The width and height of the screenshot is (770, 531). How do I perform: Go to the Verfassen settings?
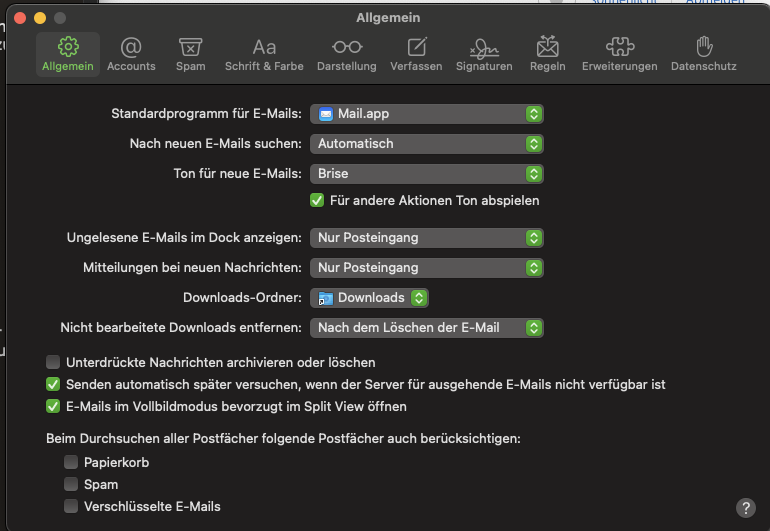pos(416,54)
